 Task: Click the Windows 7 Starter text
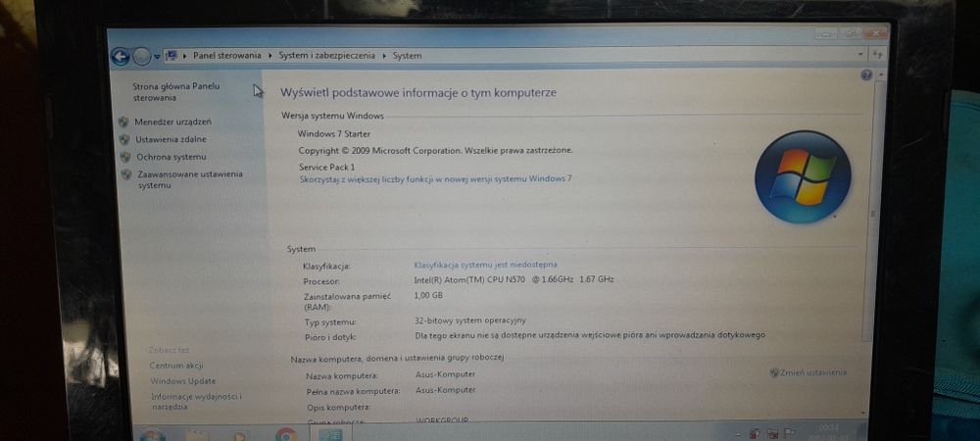coord(334,133)
